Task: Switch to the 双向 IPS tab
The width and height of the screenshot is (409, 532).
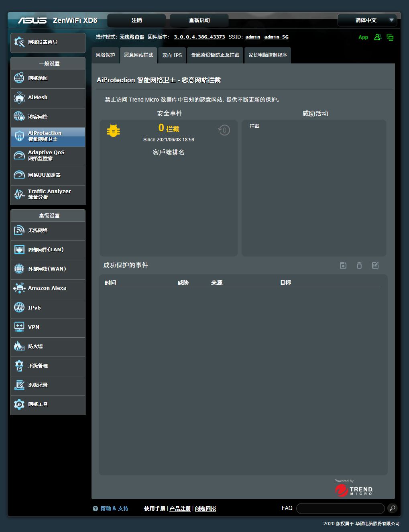Action: [172, 55]
